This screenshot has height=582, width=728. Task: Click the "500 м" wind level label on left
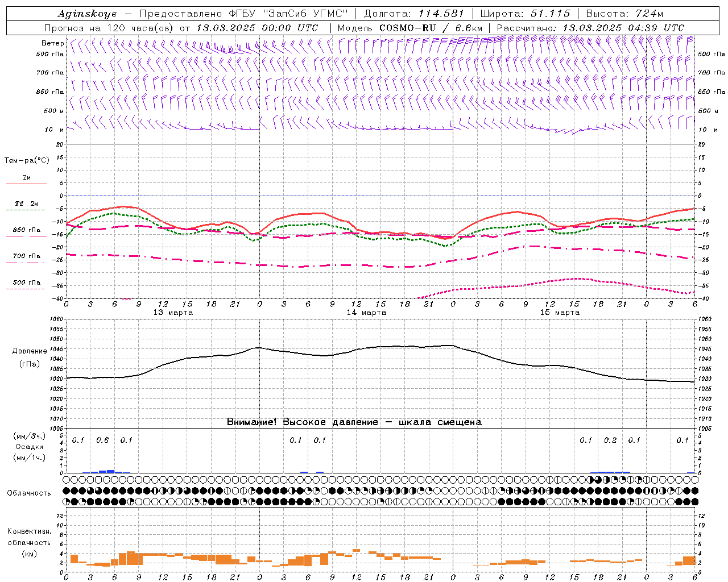click(55, 111)
